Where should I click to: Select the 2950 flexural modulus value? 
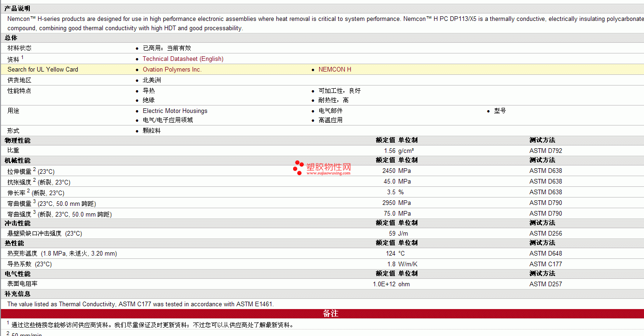389,203
